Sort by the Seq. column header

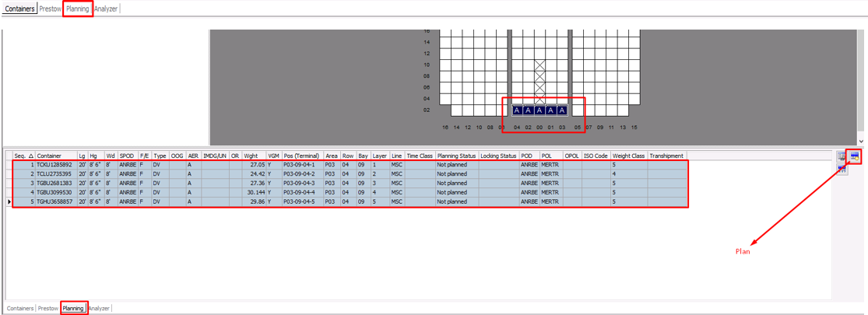24,156
